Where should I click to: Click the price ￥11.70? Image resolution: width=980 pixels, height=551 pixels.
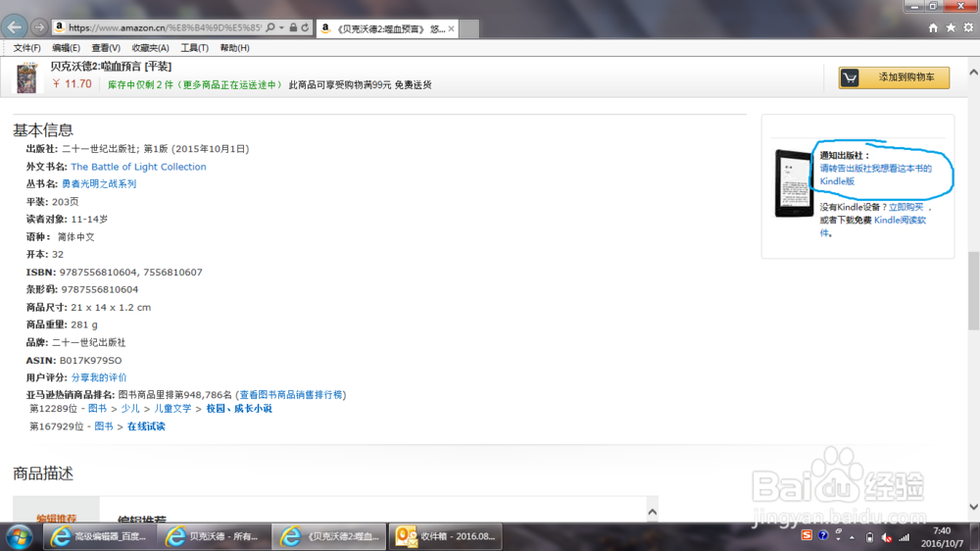click(x=72, y=83)
